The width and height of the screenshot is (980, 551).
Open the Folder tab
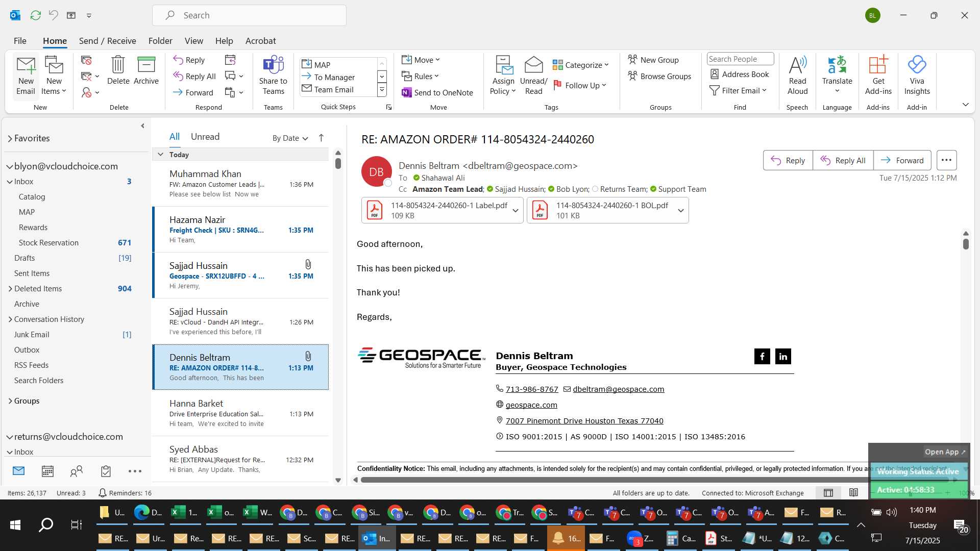(160, 41)
